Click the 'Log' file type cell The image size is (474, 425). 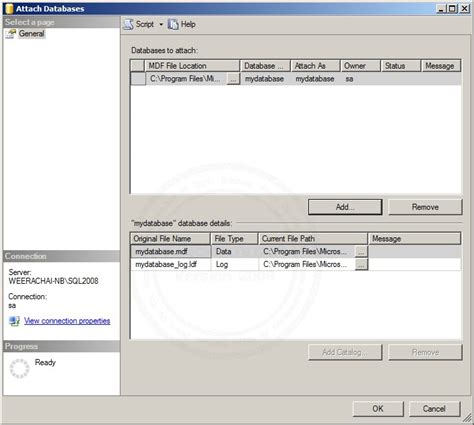pyautogui.click(x=235, y=264)
